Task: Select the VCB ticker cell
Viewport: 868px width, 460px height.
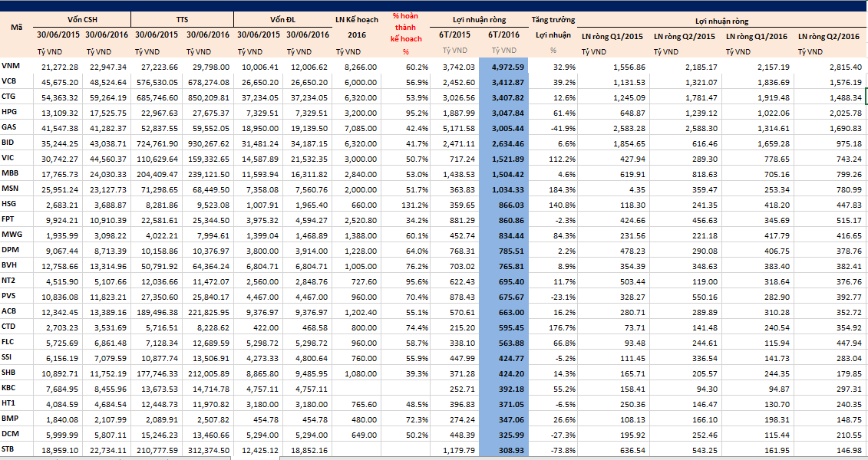Action: tap(9, 80)
